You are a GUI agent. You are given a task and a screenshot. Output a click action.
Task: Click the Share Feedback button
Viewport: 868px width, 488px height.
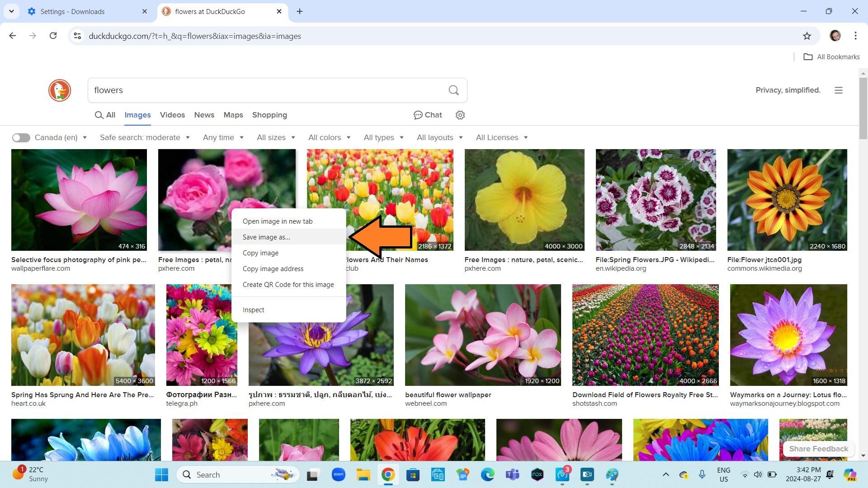pos(818,449)
